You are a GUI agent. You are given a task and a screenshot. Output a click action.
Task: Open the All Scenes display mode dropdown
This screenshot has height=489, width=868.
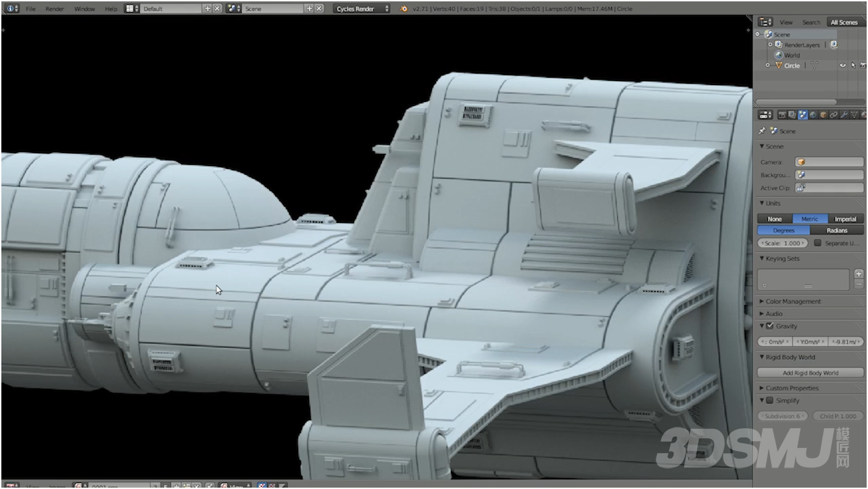tap(845, 22)
